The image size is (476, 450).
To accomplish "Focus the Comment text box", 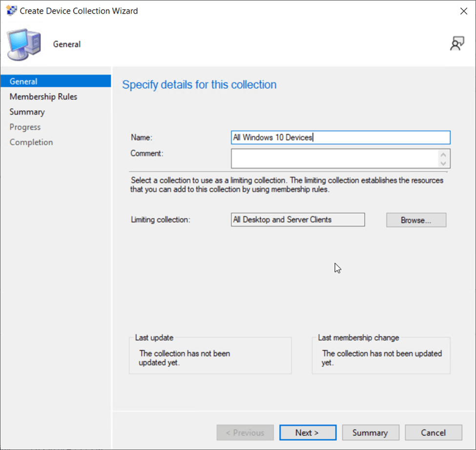I will point(334,159).
